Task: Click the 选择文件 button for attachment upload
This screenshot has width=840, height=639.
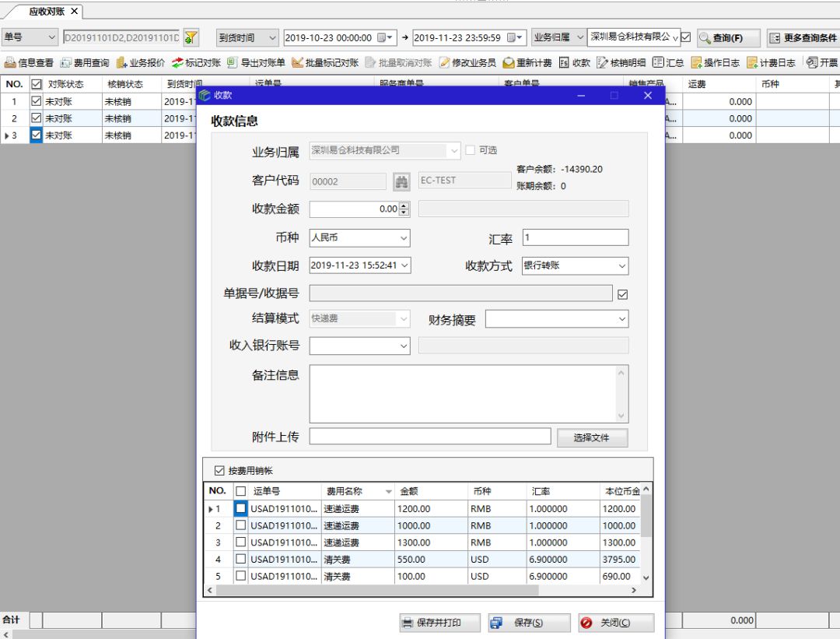Action: [x=592, y=437]
